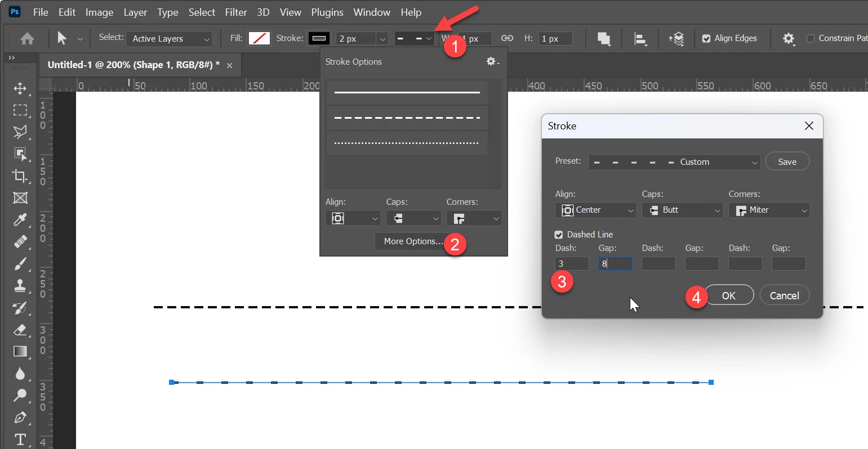Screen dimensions: 868x449
Task: Click the Home icon in options bar
Action: point(27,38)
